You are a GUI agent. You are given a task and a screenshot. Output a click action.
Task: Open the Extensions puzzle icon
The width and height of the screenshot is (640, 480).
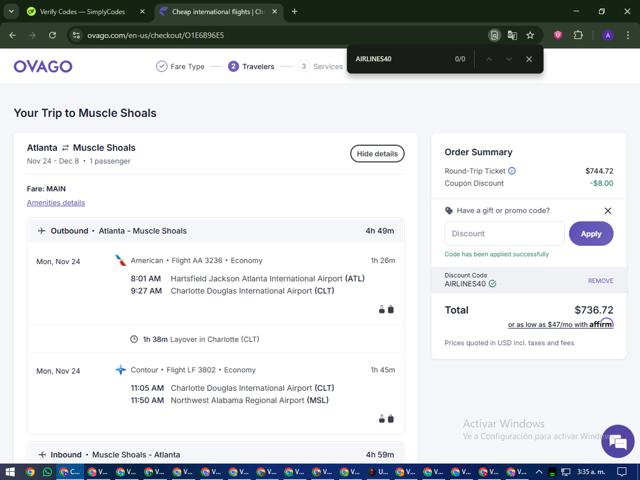coord(578,36)
